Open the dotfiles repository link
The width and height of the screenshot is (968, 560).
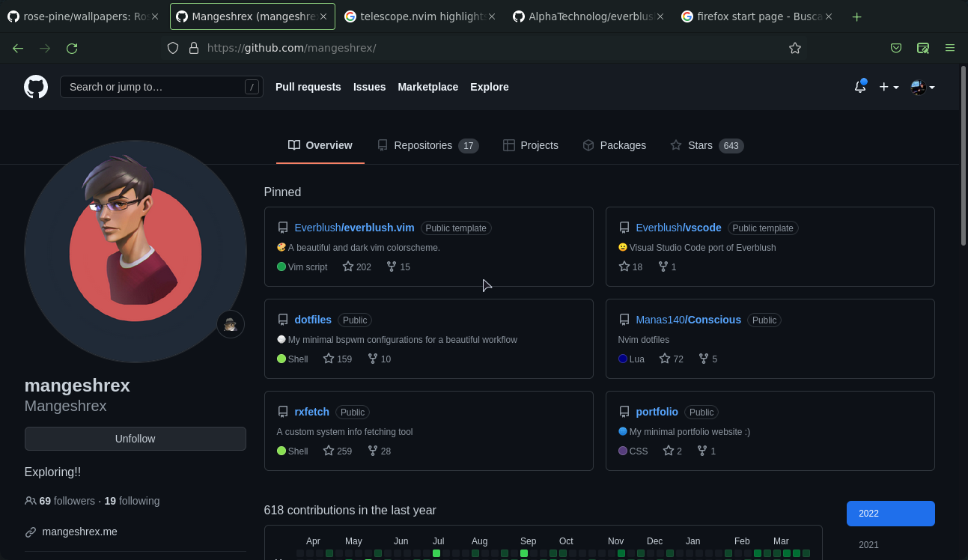tap(313, 320)
